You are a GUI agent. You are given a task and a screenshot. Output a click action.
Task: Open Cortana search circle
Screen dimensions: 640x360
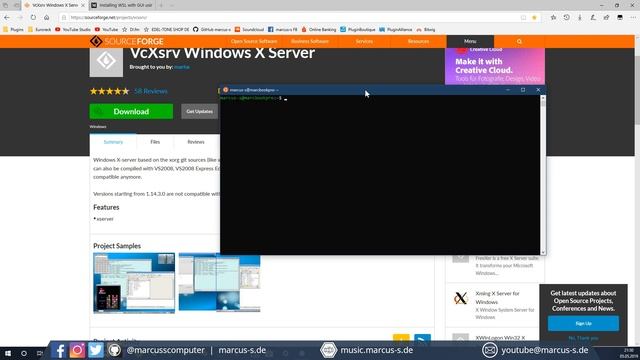click(x=24, y=353)
